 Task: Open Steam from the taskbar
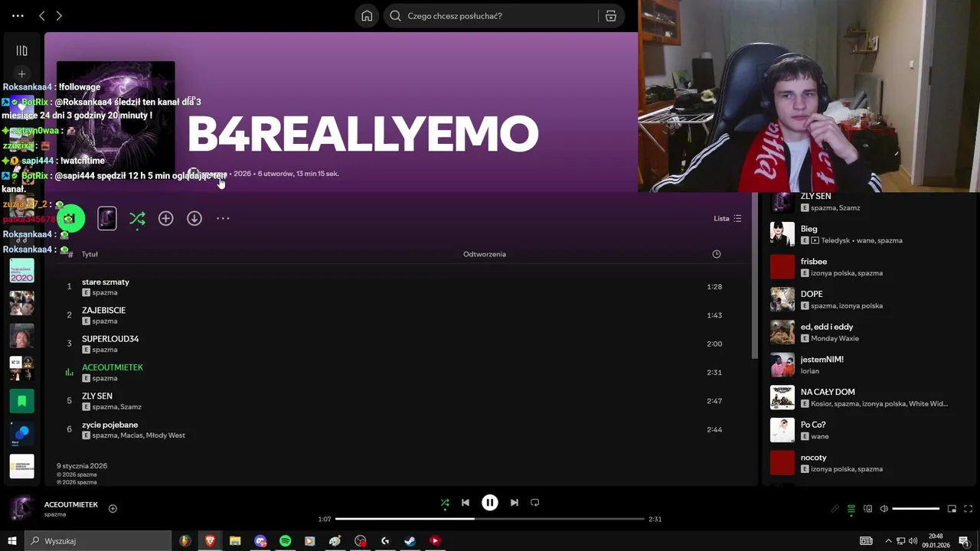(410, 541)
